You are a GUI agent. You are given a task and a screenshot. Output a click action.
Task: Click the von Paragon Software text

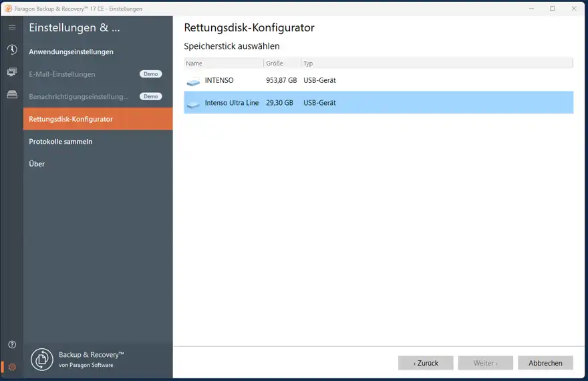pyautogui.click(x=86, y=365)
